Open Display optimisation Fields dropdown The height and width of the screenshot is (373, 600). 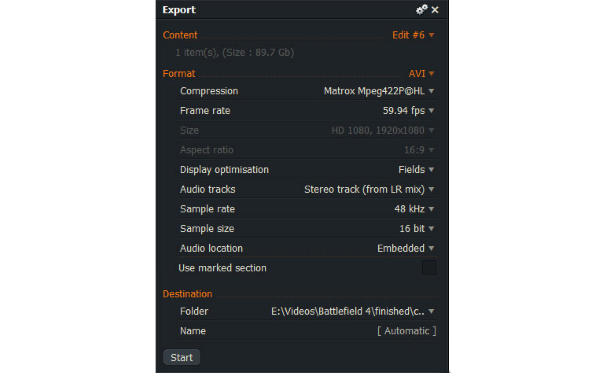416,169
